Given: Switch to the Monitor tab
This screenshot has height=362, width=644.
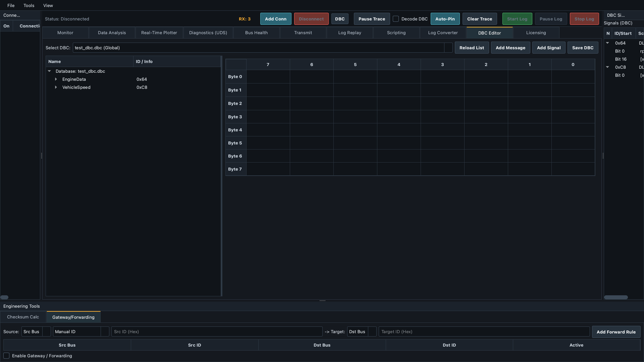Looking at the screenshot, I should point(65,33).
